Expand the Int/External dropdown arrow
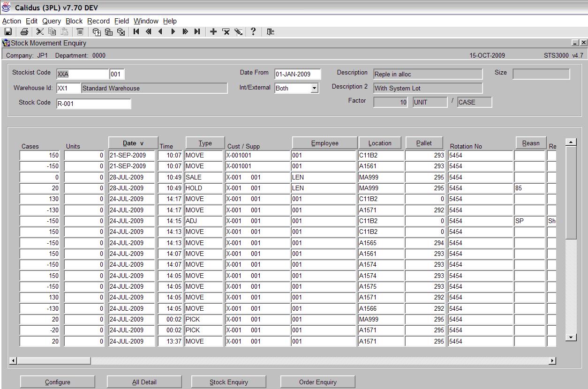588x389 pixels. (x=314, y=88)
